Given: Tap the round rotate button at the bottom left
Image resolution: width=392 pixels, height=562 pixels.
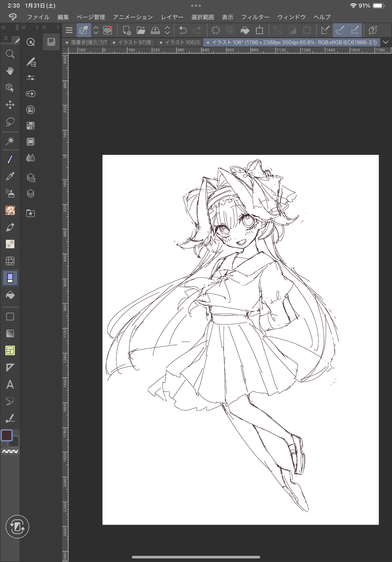Looking at the screenshot, I should (x=17, y=527).
